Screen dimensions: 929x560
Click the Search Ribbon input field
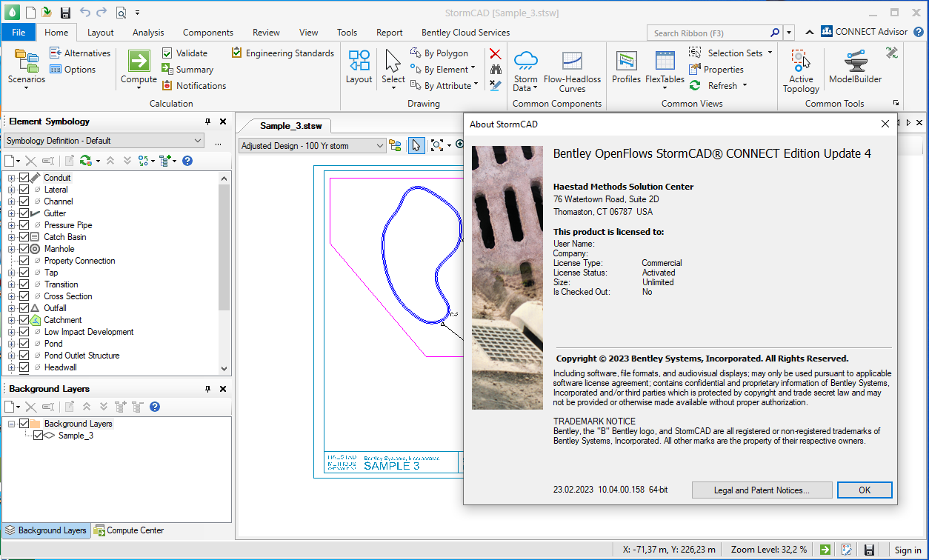[709, 33]
